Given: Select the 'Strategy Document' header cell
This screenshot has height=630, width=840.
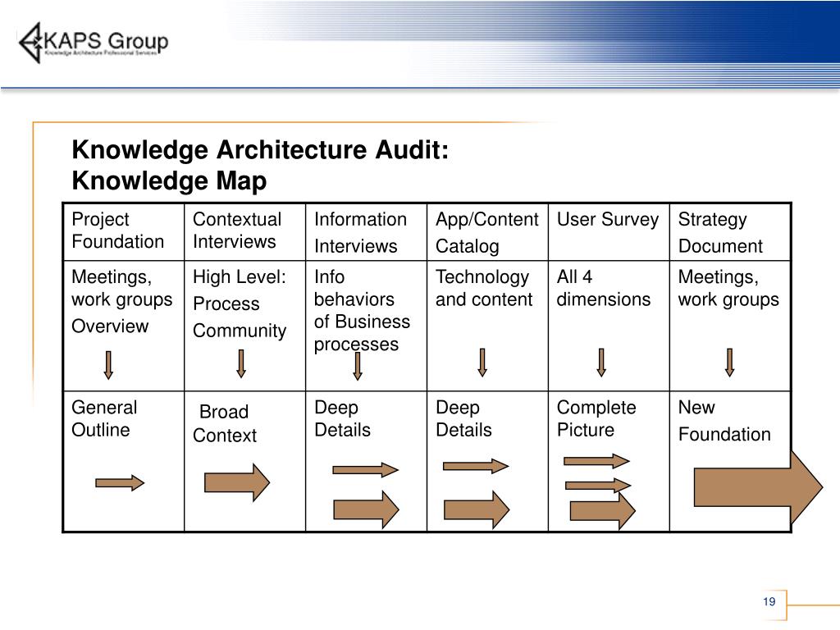Looking at the screenshot, I should [730, 232].
